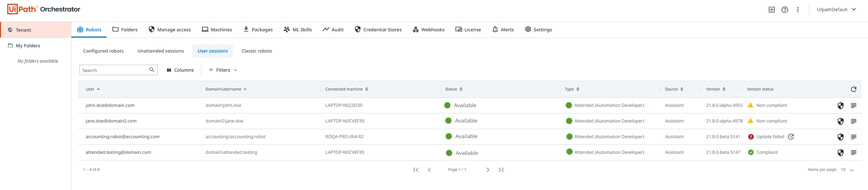The width and height of the screenshot is (868, 190).
Task: Go to next page
Action: tap(488, 170)
